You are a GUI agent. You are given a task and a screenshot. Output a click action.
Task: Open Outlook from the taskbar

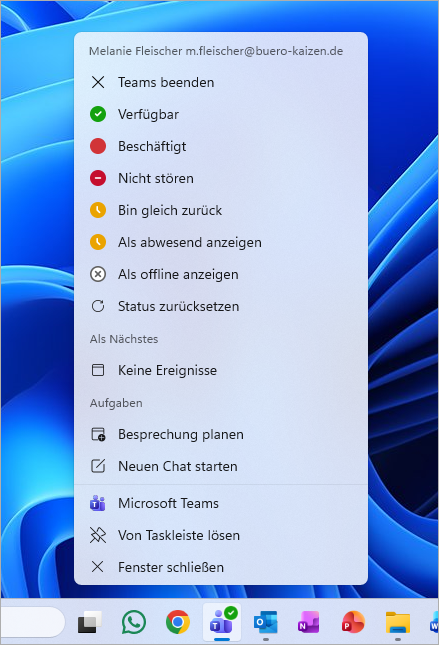(x=265, y=623)
